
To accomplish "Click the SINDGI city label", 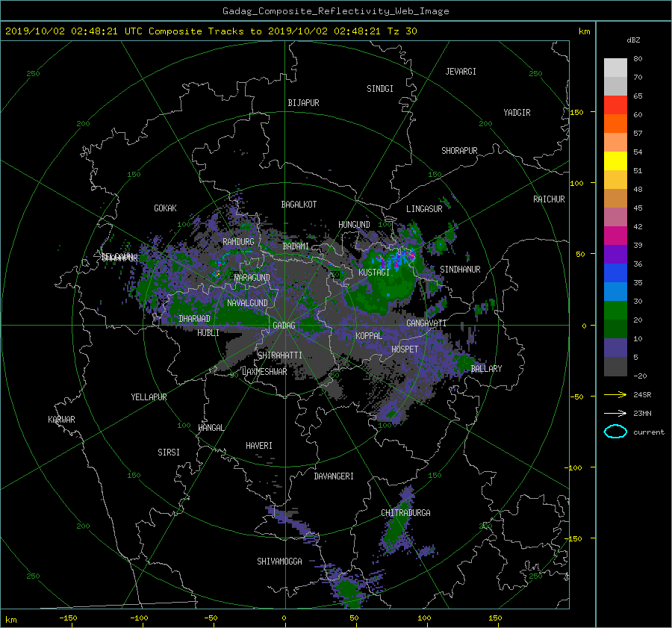I will pyautogui.click(x=380, y=89).
